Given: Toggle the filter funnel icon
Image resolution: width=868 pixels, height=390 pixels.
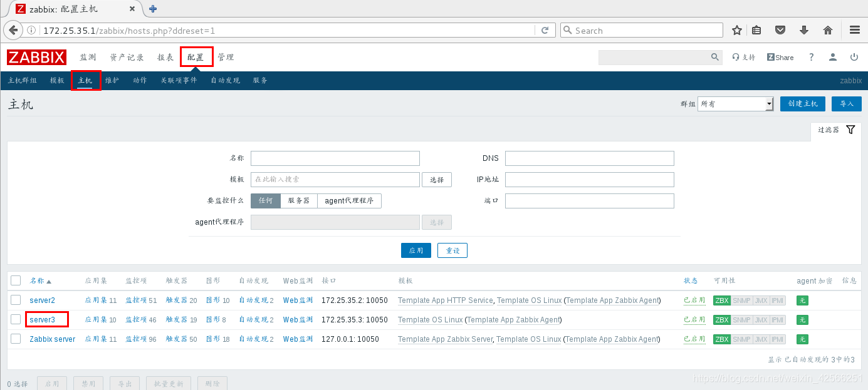Looking at the screenshot, I should 850,130.
